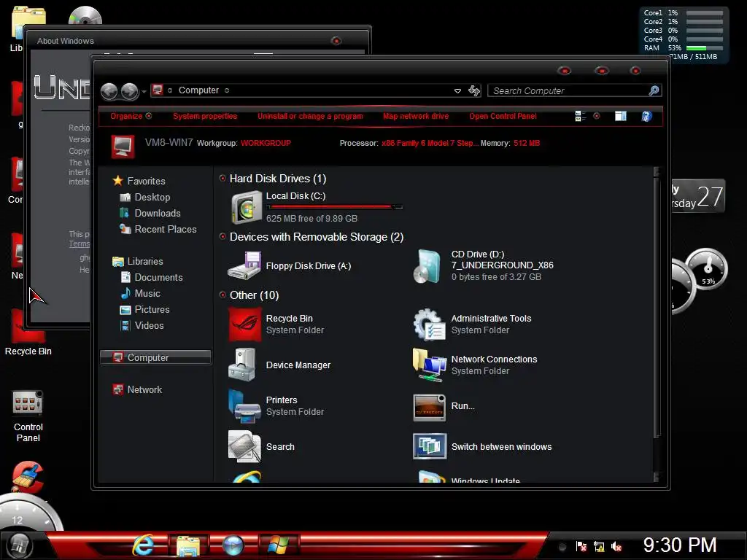747x560 pixels.
Task: Open recent pages dropdown beside Forward
Action: point(144,91)
